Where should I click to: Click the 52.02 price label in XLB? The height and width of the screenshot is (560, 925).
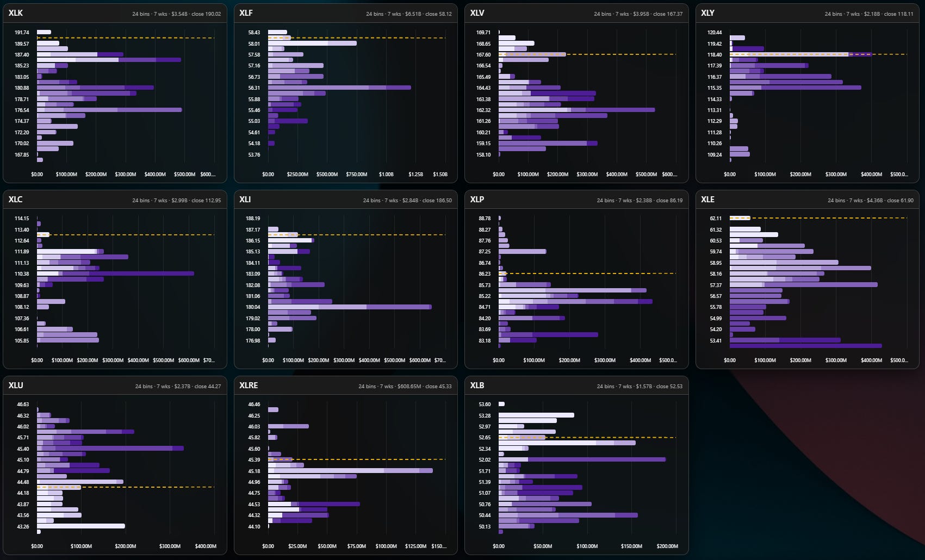tap(485, 460)
